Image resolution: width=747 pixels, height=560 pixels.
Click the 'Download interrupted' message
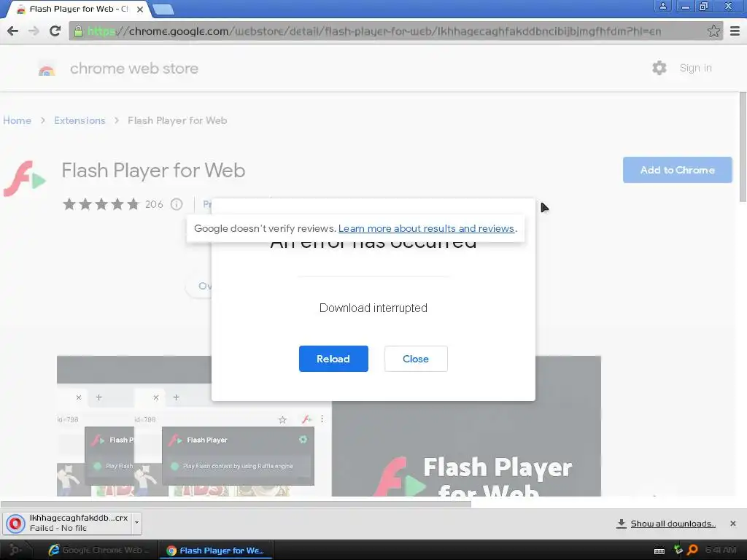point(373,308)
